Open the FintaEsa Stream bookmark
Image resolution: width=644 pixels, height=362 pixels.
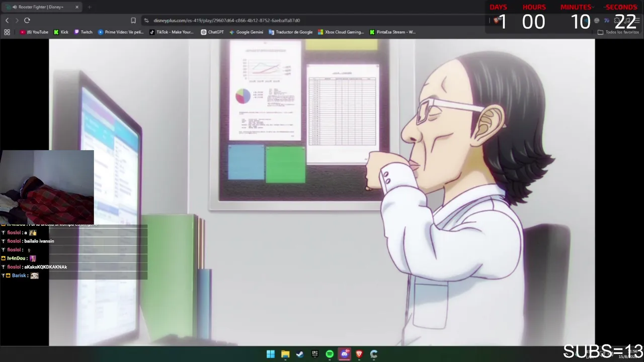click(392, 32)
